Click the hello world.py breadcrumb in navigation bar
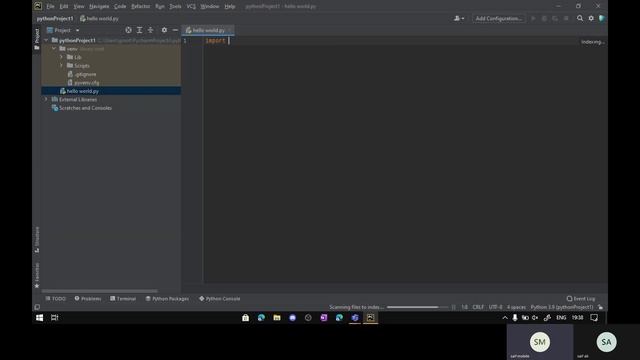The width and height of the screenshot is (640, 360). click(x=99, y=18)
